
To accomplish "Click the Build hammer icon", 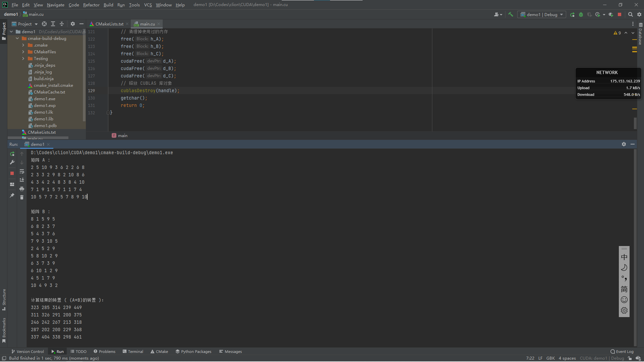I will [x=511, y=14].
